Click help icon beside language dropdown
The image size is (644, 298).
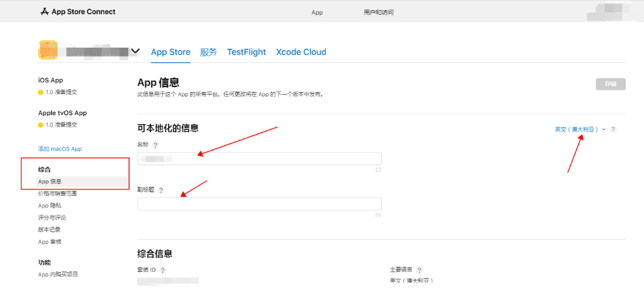point(613,129)
